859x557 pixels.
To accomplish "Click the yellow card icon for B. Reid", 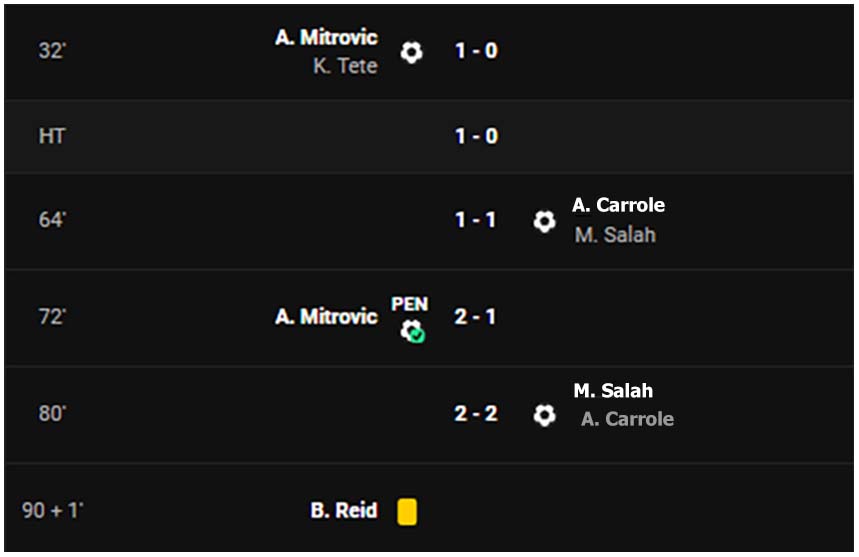I will (407, 512).
